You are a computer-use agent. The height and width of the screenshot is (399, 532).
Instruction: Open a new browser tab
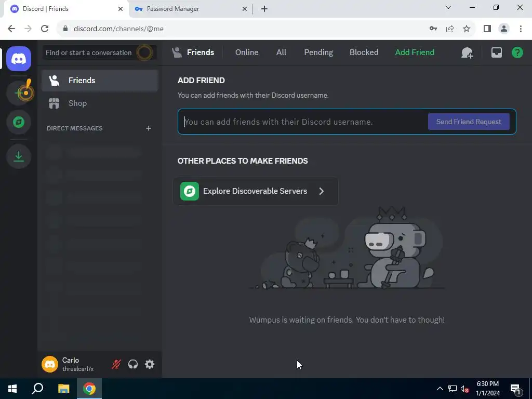pos(264,9)
